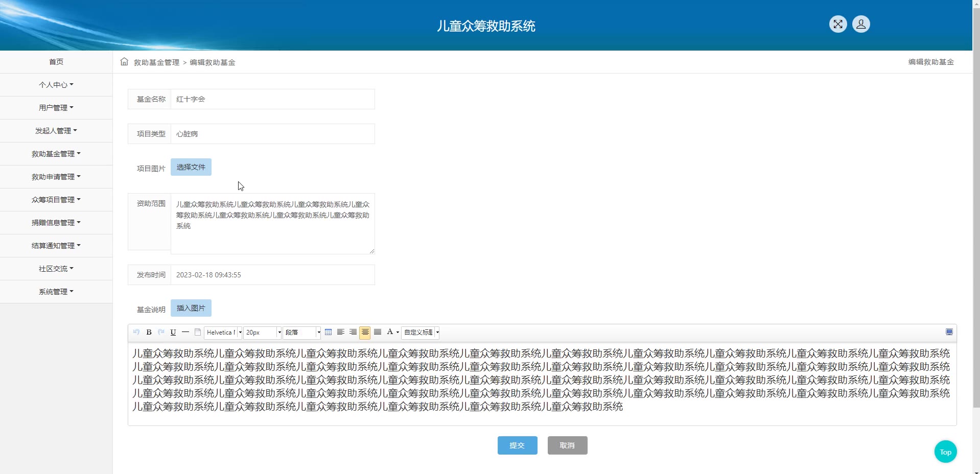
Task: Expand the 社区交流 sidebar menu
Action: 56,269
